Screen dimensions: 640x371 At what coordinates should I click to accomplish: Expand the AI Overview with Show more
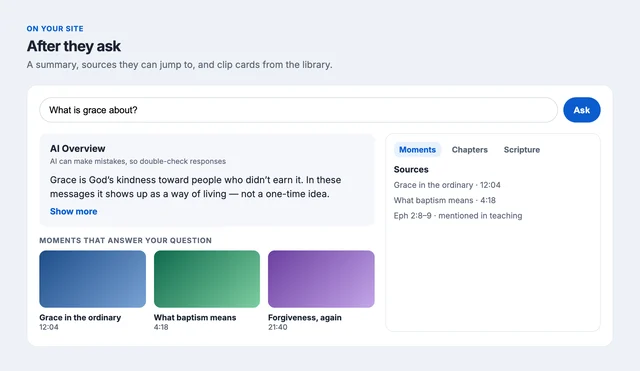pos(73,211)
